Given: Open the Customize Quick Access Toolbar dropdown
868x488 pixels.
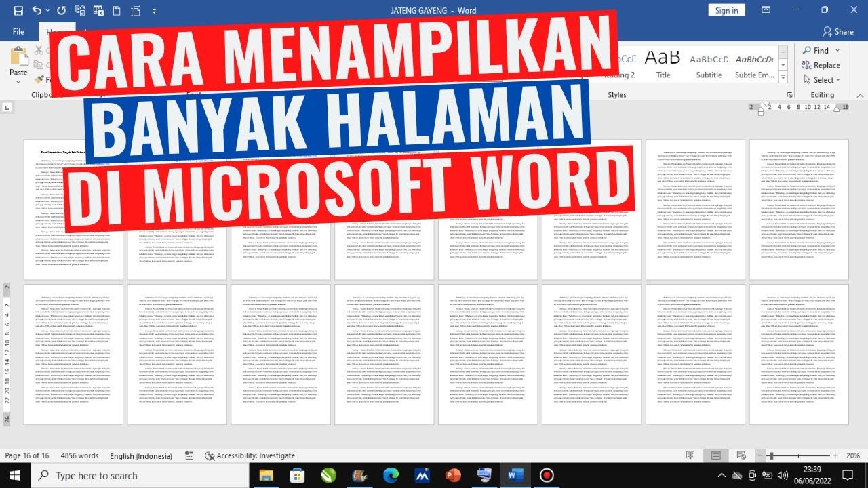Looking at the screenshot, I should pos(154,12).
